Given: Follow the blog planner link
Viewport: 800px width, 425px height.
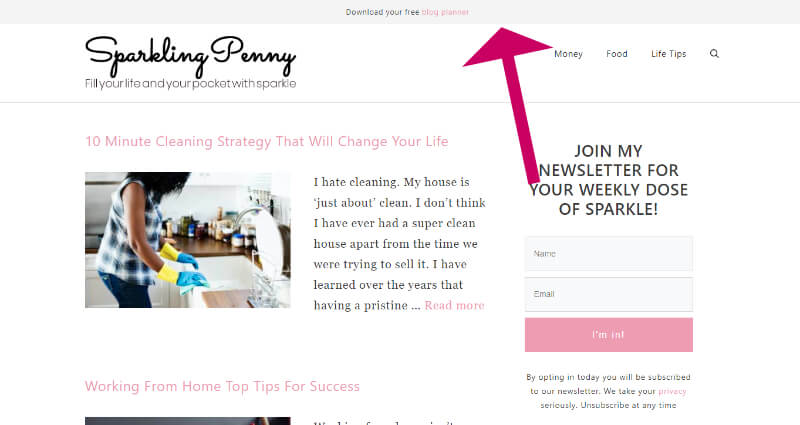Looking at the screenshot, I should point(445,12).
